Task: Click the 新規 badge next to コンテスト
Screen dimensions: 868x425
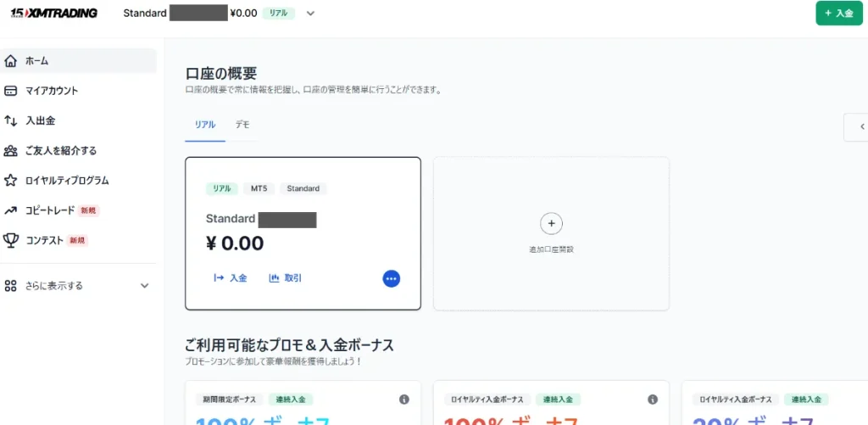Action: point(77,240)
